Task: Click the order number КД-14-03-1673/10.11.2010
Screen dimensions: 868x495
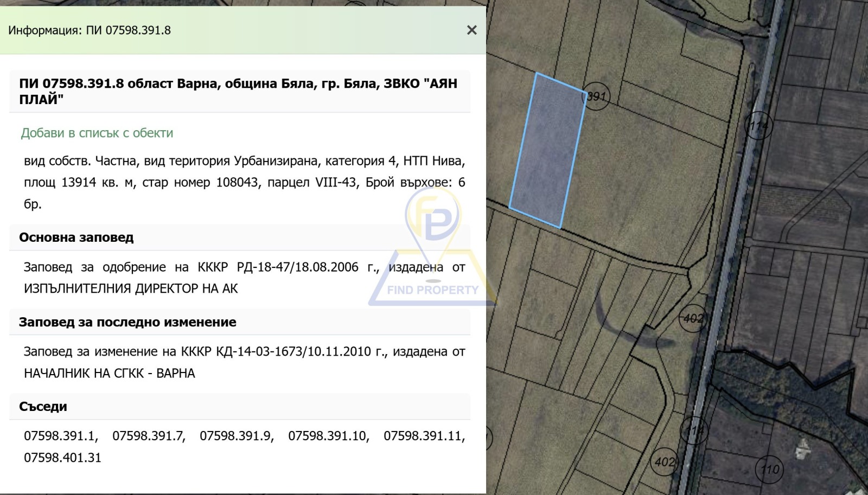Action: pos(293,352)
